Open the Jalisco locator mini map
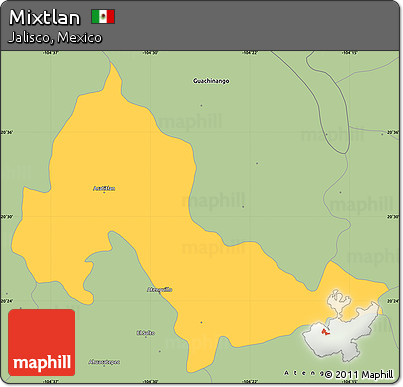403x387 pixels. point(342,325)
